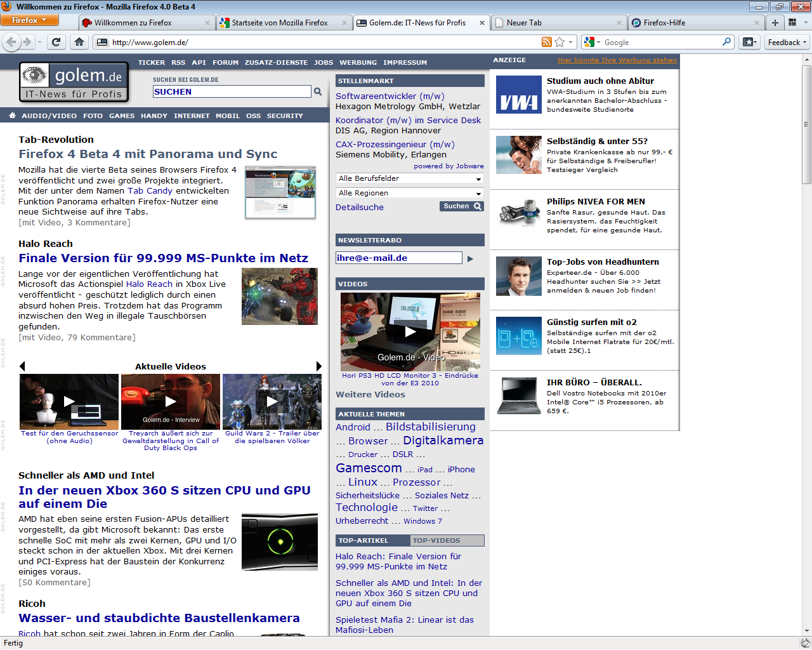Click the house icon in golem.de navigation bar
Screen dimensions: 812x650
[12, 116]
